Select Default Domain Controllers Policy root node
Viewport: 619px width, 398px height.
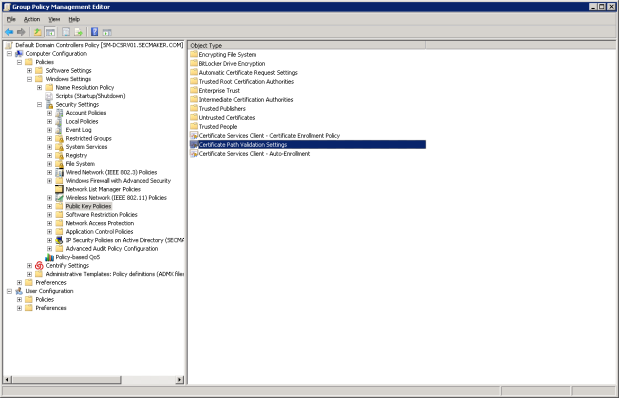tap(99, 45)
